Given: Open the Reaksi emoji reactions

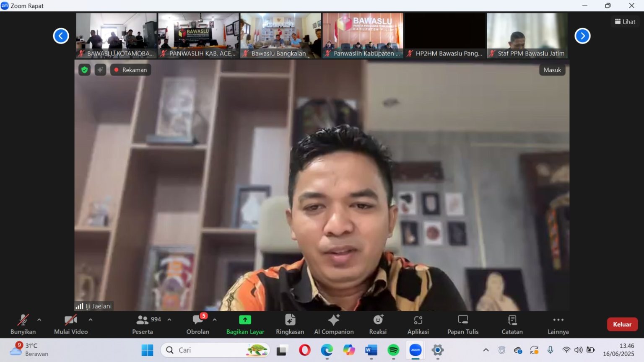Looking at the screenshot, I should (378, 324).
